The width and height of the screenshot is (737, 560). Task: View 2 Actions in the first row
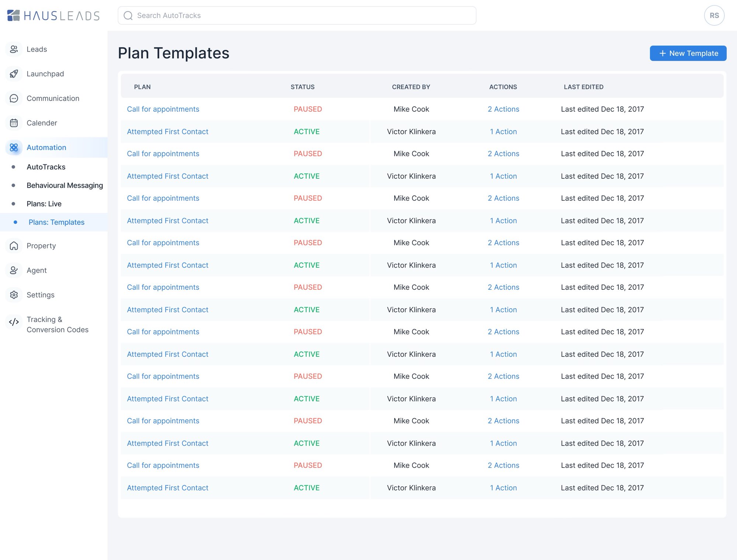(503, 109)
